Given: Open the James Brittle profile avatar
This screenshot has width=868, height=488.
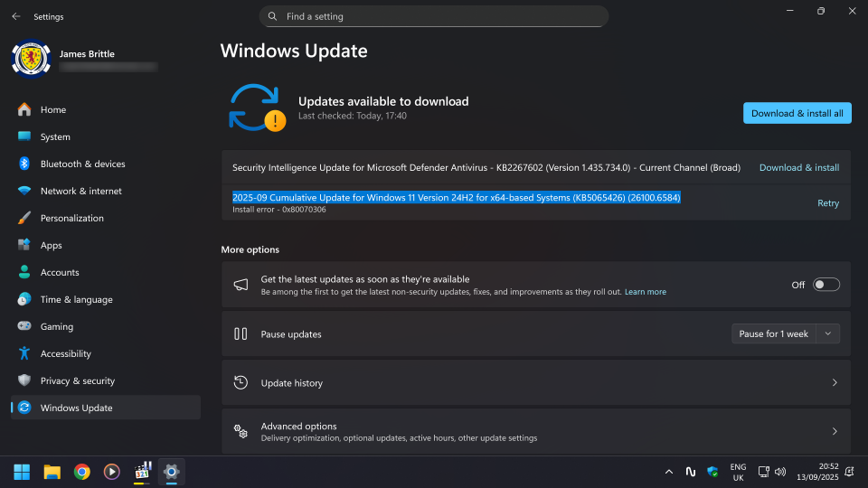Looking at the screenshot, I should point(31,59).
